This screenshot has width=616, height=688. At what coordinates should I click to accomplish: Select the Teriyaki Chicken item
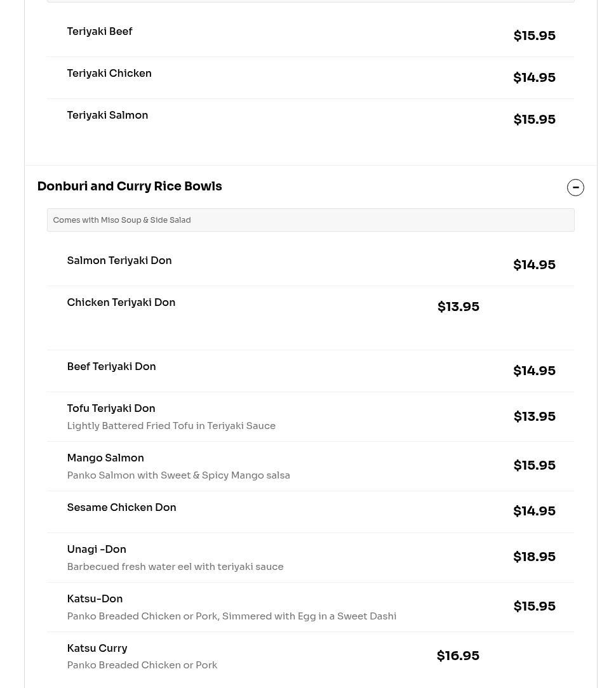pyautogui.click(x=311, y=77)
